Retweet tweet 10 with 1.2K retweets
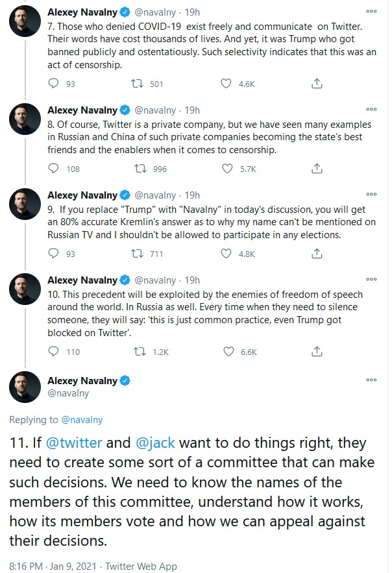This screenshot has width=392, height=573. 138,352
